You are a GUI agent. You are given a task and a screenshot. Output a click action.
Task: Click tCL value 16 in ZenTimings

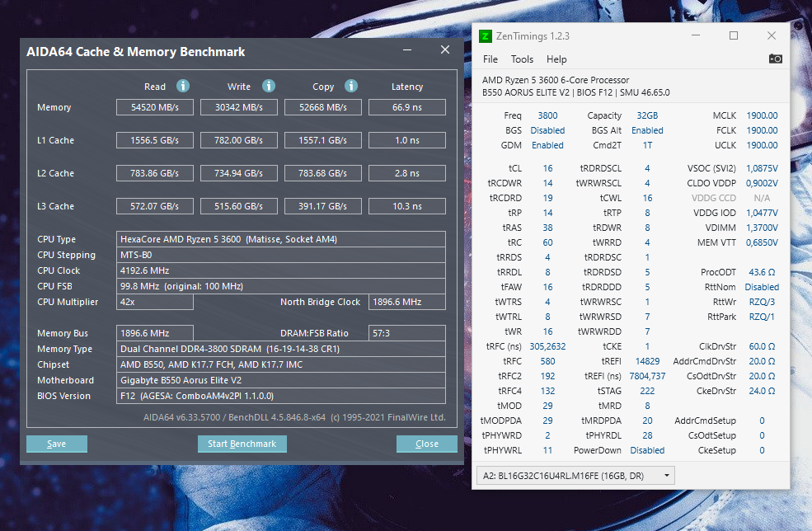click(547, 168)
